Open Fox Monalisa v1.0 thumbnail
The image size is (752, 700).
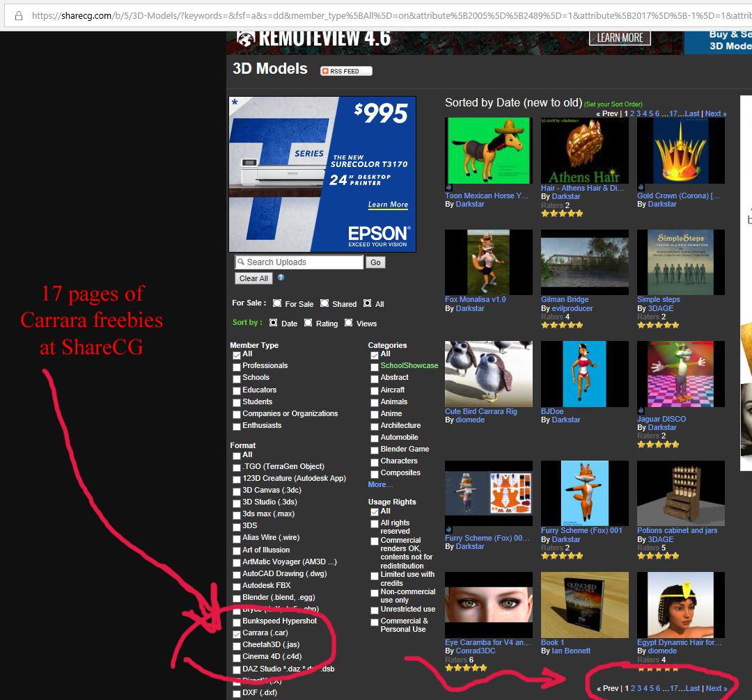click(489, 262)
